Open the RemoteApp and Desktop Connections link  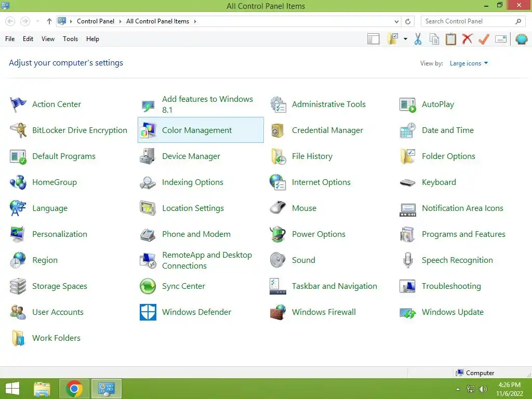click(207, 260)
